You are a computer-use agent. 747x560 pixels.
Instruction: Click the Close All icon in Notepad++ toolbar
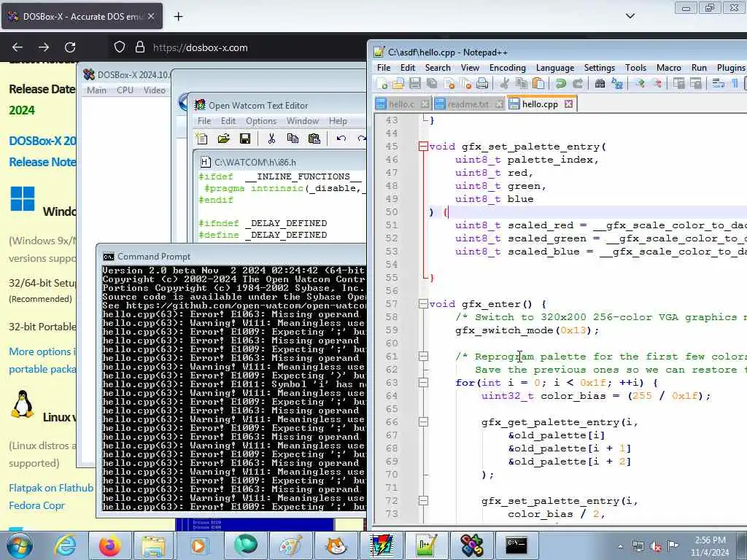[466, 84]
